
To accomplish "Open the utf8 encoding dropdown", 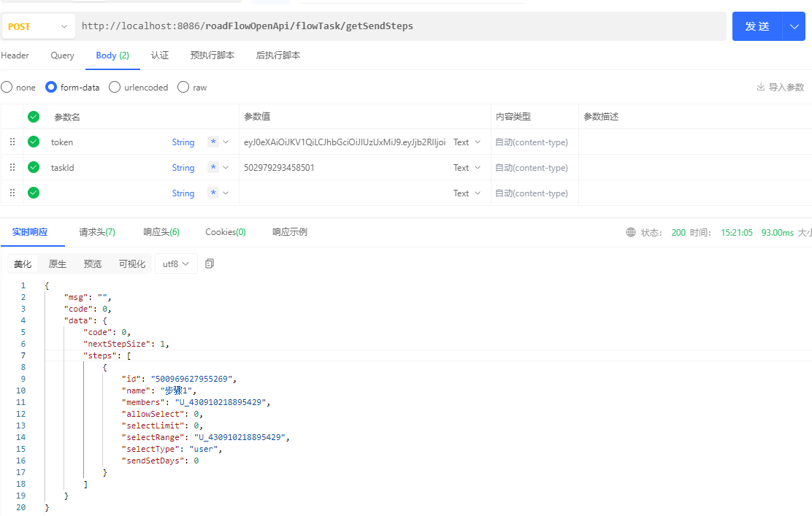I will pos(176,264).
